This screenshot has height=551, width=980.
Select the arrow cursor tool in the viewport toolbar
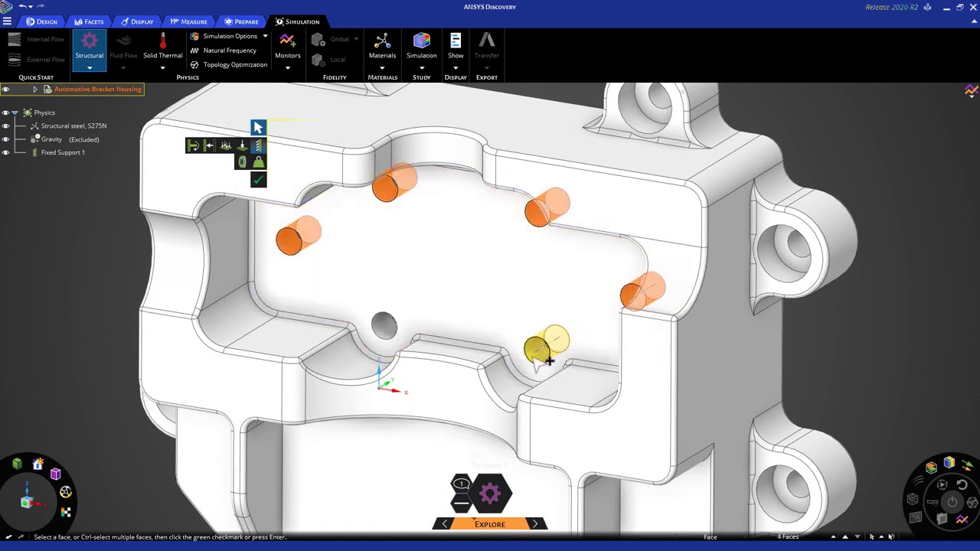(258, 128)
